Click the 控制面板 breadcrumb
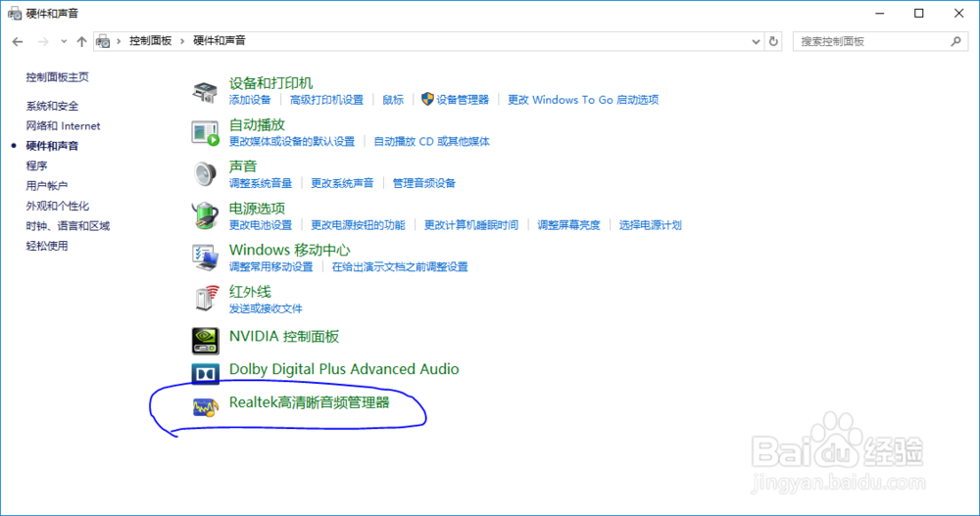The height and width of the screenshot is (516, 980). tap(151, 40)
